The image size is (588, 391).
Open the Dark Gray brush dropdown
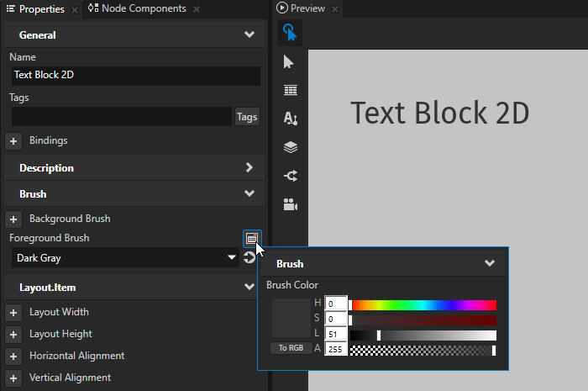click(x=232, y=258)
